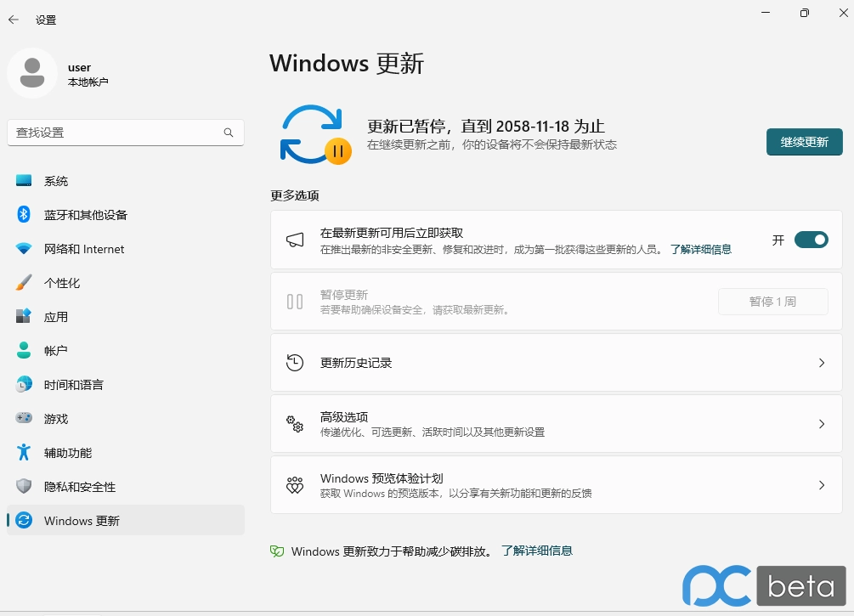Expand the 更新历史记录 row chevron
Screen dimensions: 854x616
821,362
